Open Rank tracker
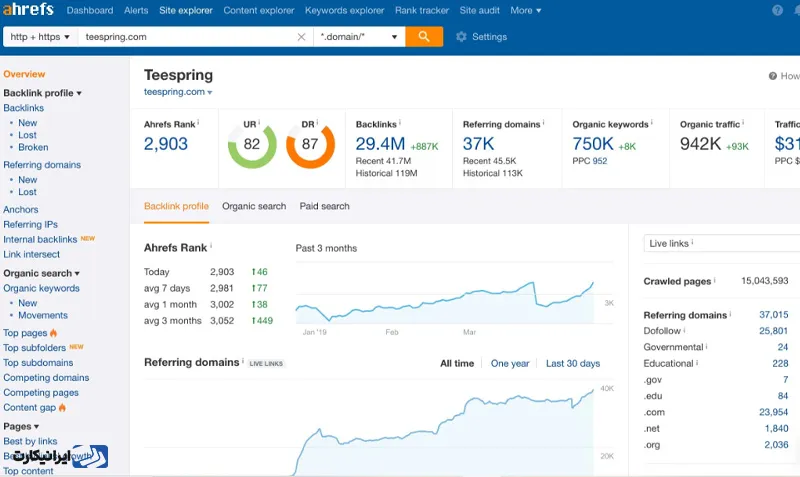 coord(422,10)
